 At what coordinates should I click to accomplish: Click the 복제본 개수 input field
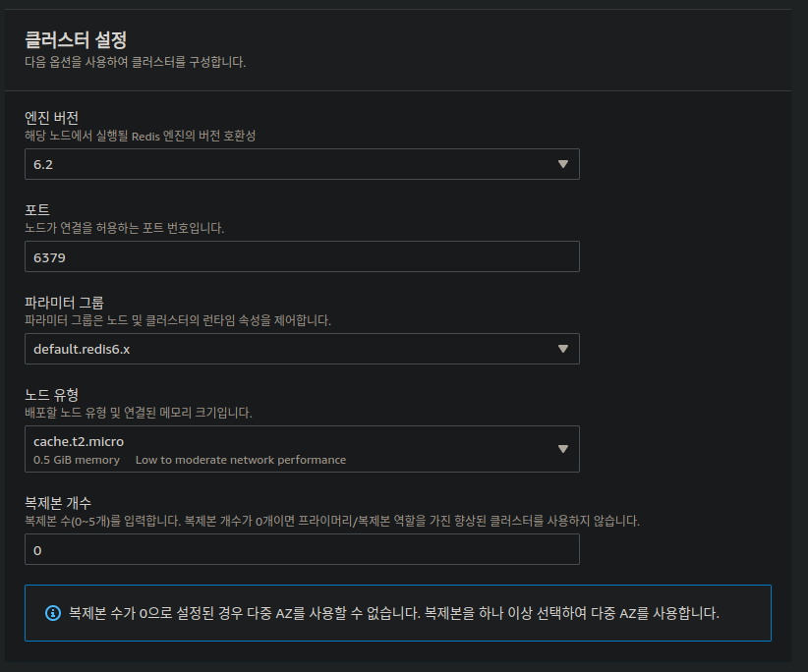click(x=302, y=549)
